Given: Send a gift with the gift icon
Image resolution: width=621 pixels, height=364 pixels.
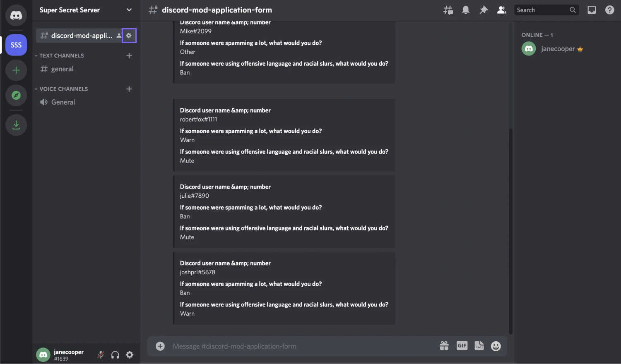Looking at the screenshot, I should 444,345.
